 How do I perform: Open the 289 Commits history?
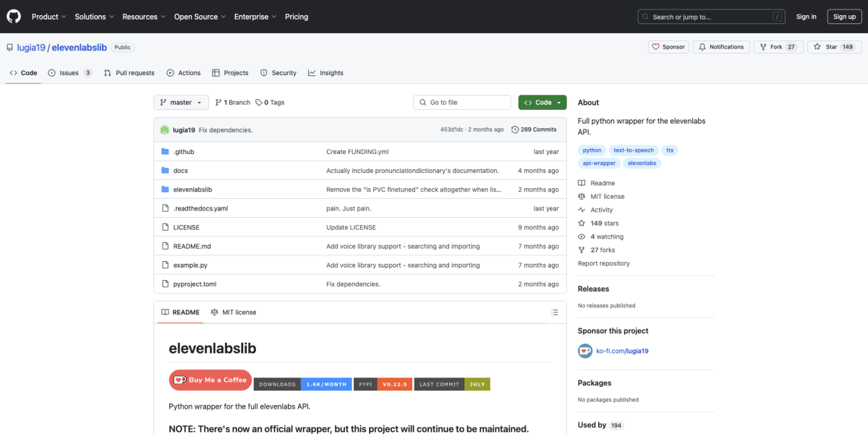[534, 130]
